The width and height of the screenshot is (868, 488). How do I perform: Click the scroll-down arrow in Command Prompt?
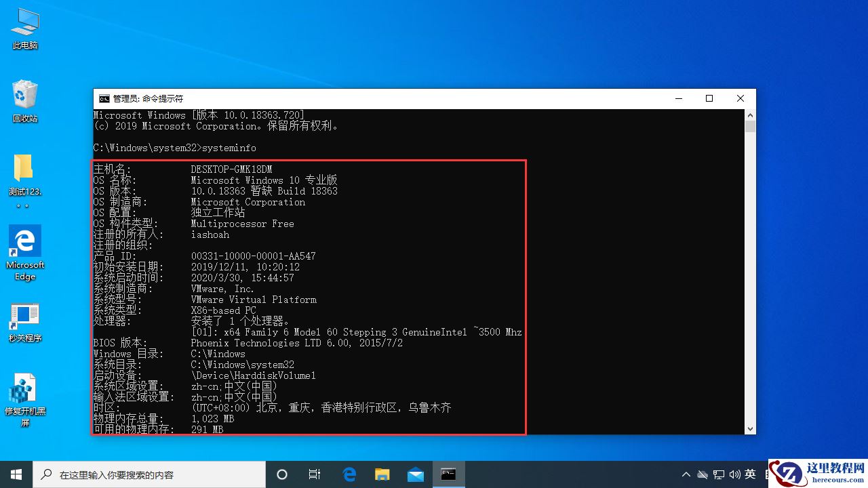(x=750, y=428)
